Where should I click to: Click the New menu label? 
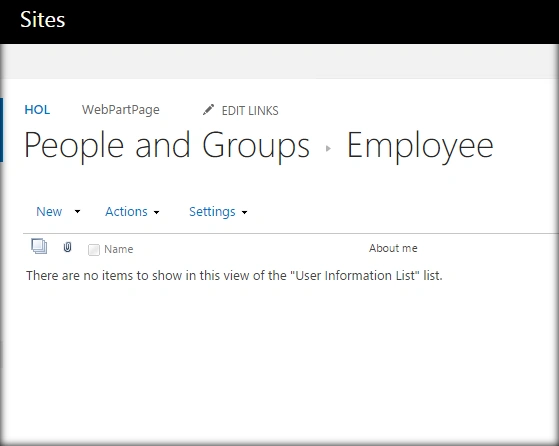point(49,212)
